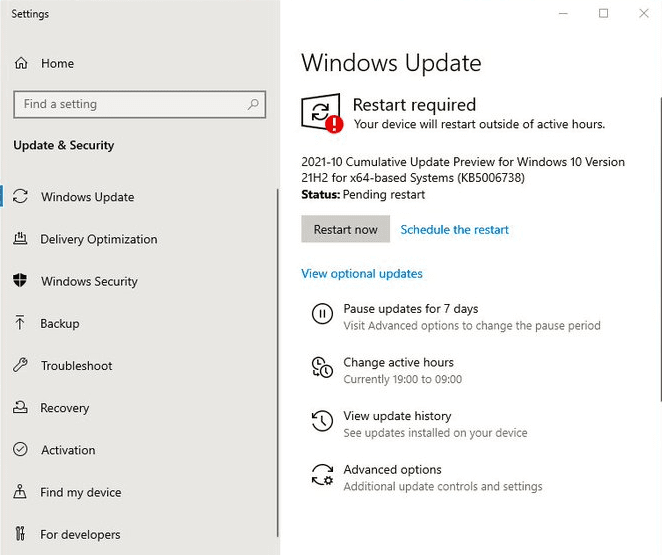Click the active hours clock icon

tap(322, 367)
